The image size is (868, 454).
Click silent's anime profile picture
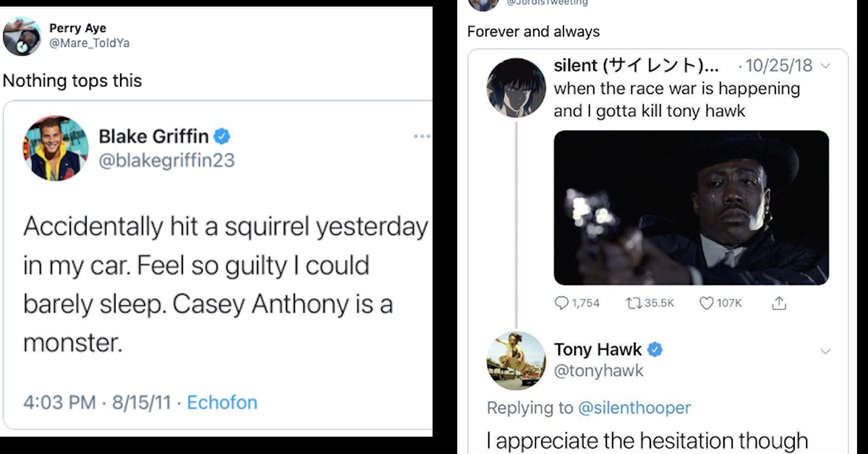(x=516, y=90)
